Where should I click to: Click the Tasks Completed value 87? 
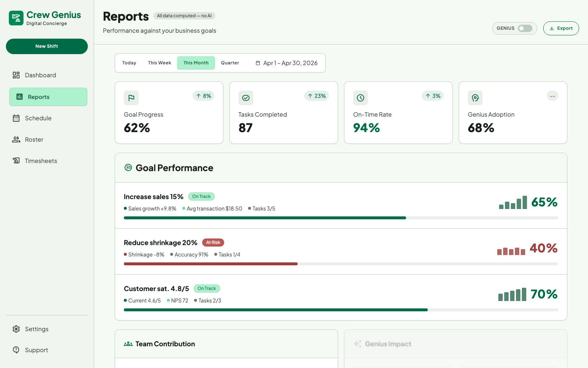245,128
